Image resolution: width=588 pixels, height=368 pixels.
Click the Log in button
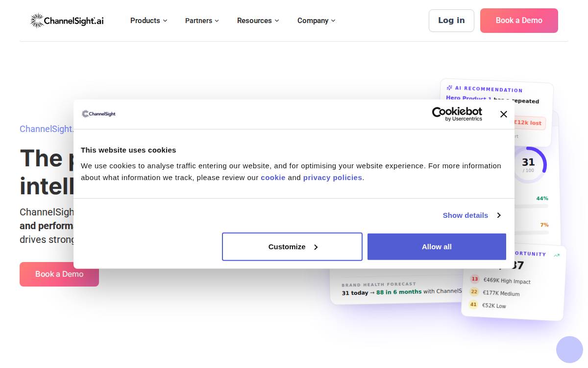pyautogui.click(x=451, y=21)
